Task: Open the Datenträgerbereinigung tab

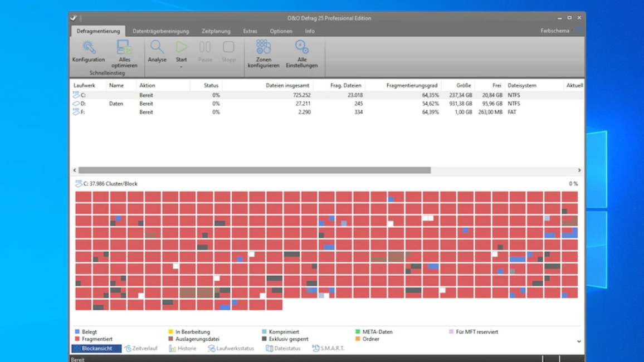Action: click(x=160, y=31)
